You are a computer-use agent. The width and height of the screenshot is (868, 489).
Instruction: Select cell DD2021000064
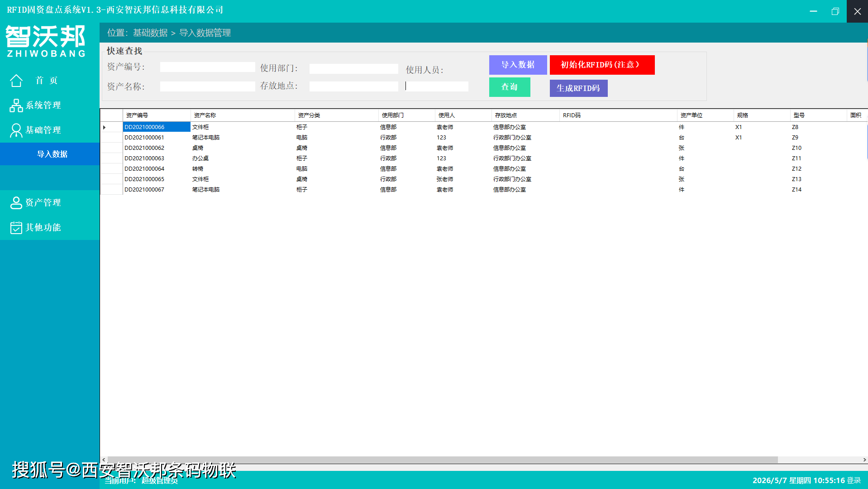(157, 169)
